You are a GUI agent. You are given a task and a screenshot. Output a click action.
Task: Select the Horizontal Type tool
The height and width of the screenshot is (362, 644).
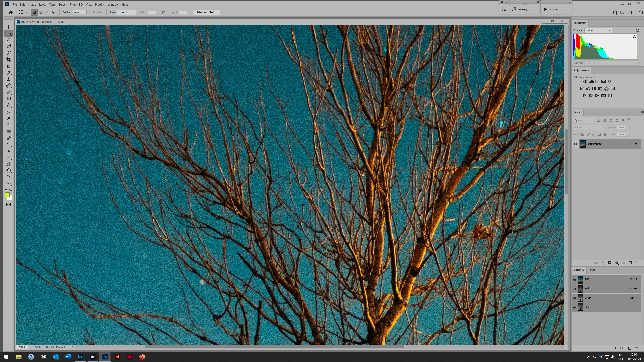point(9,145)
